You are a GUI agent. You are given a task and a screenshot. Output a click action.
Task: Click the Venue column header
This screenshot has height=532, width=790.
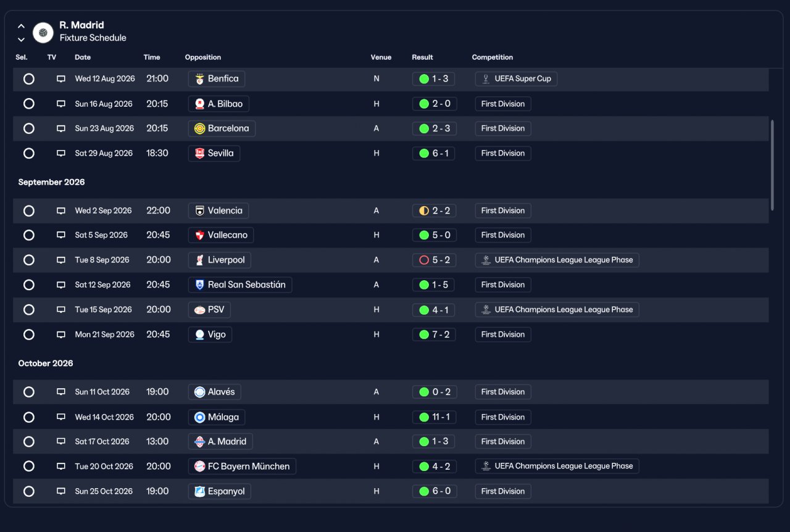pyautogui.click(x=381, y=57)
